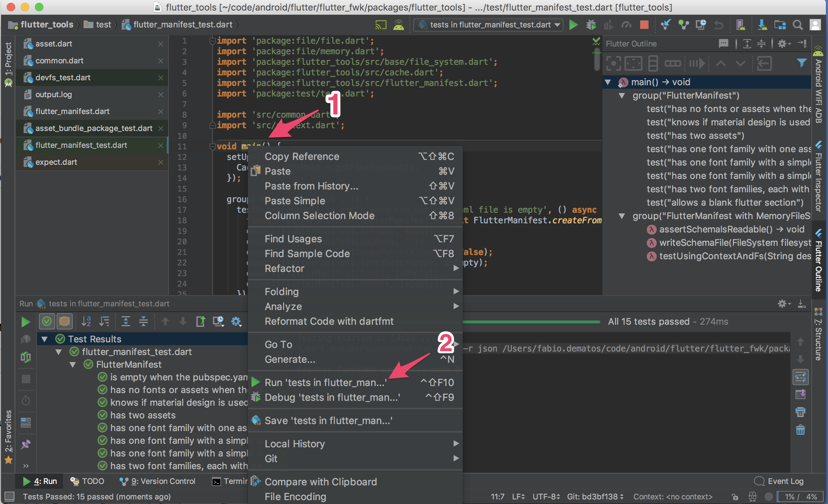This screenshot has width=828, height=504.
Task: Select the Debug icon in the main toolbar
Action: [x=591, y=25]
